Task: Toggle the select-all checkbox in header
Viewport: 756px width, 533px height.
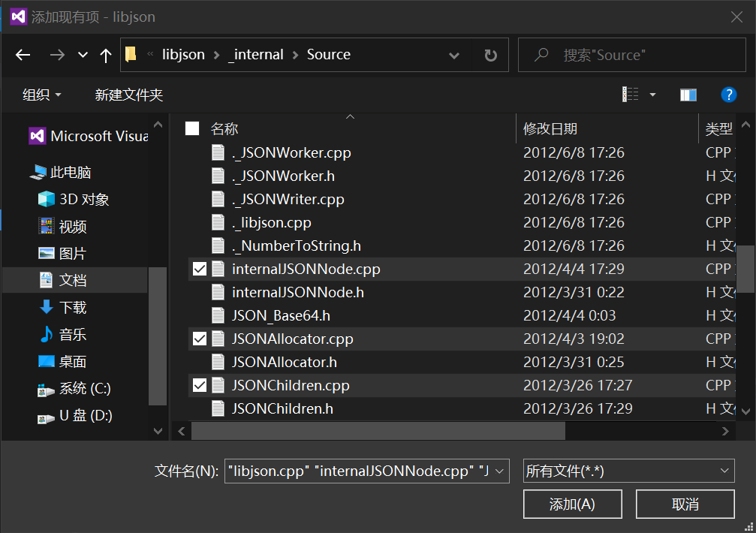Action: click(x=192, y=128)
